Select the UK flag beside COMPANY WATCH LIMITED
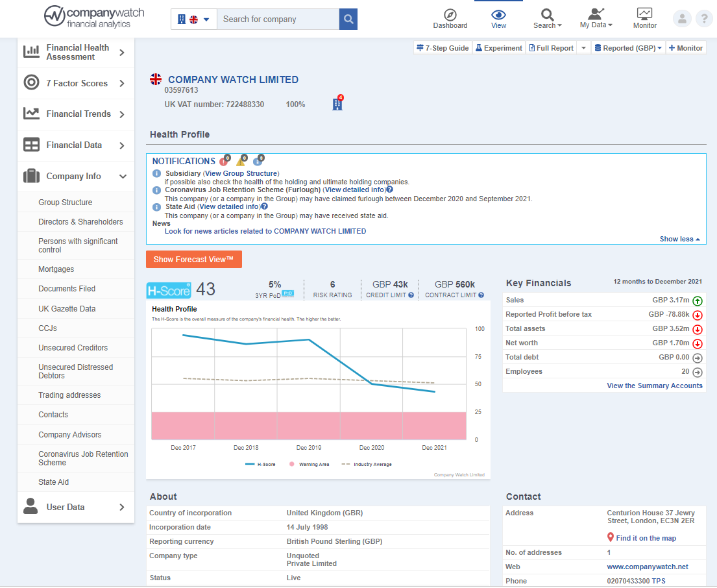The height and width of the screenshot is (588, 717). (x=156, y=79)
